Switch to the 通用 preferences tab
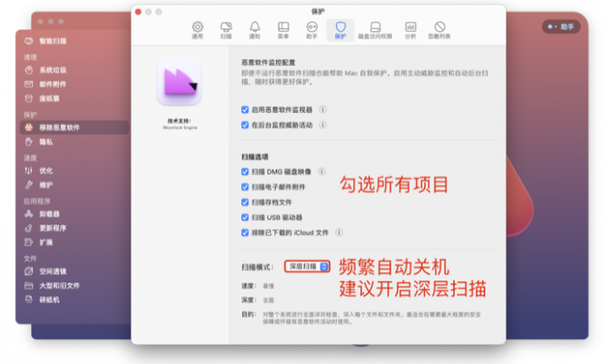 tap(198, 30)
